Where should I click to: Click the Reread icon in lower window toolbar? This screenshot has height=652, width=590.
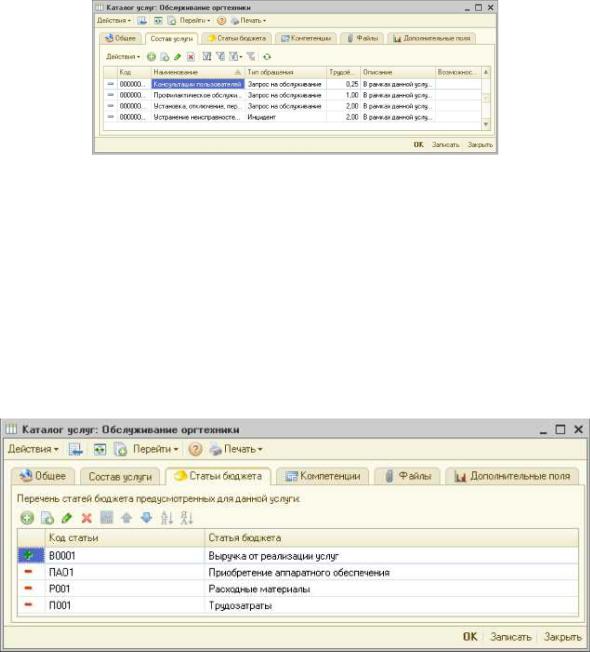100,449
